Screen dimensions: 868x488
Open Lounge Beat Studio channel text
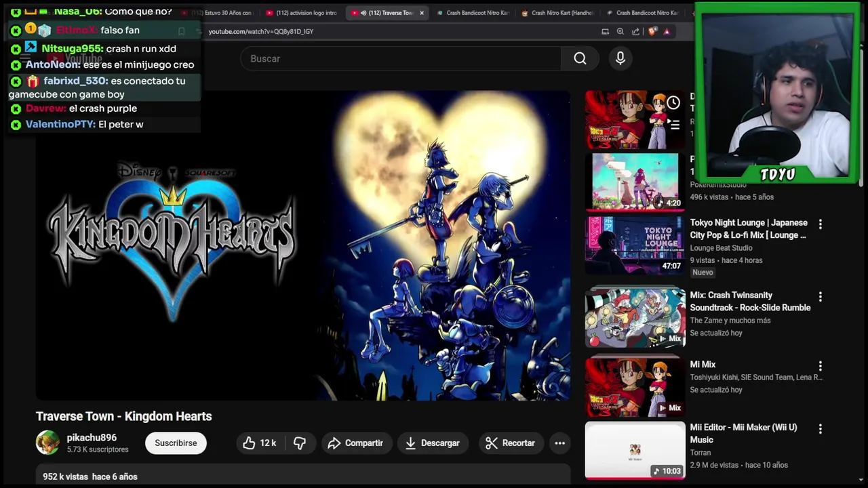[x=721, y=248]
